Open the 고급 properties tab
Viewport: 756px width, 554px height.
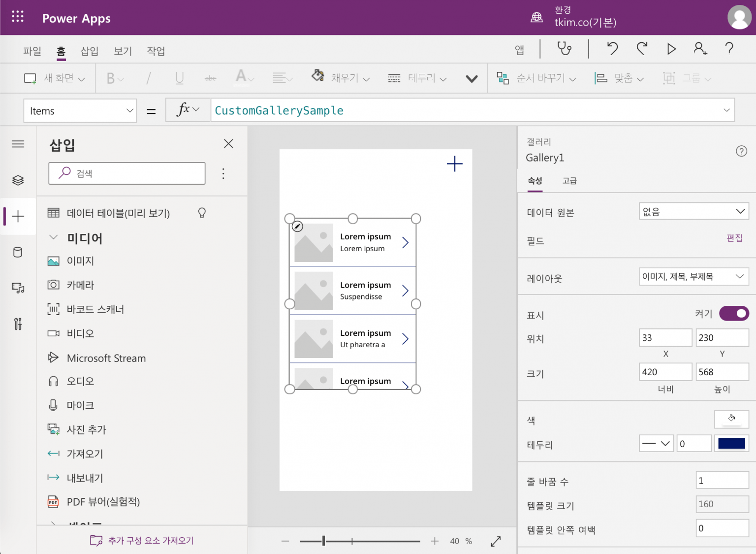pyautogui.click(x=569, y=181)
